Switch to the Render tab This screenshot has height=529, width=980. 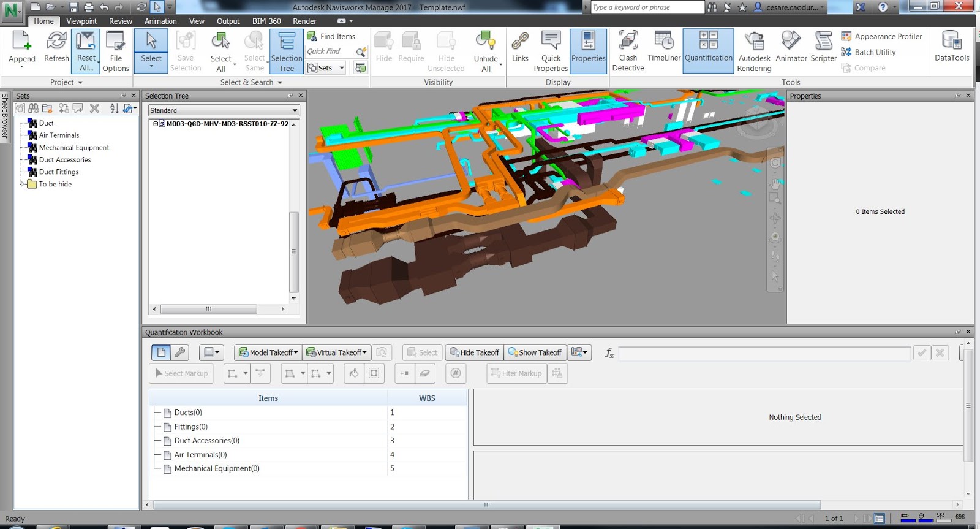pos(304,21)
